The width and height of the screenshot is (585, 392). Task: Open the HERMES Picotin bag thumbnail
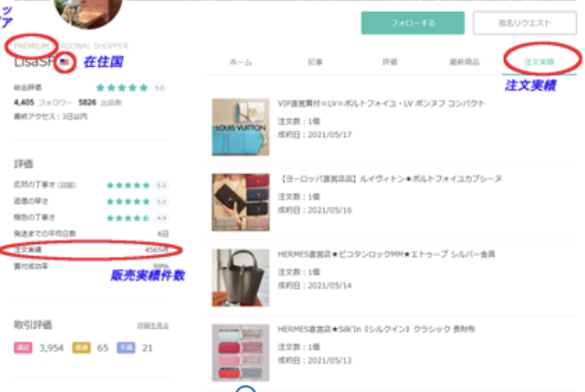239,277
